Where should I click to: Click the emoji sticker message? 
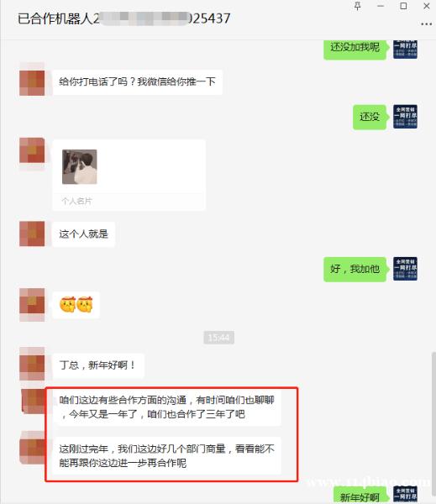[76, 305]
